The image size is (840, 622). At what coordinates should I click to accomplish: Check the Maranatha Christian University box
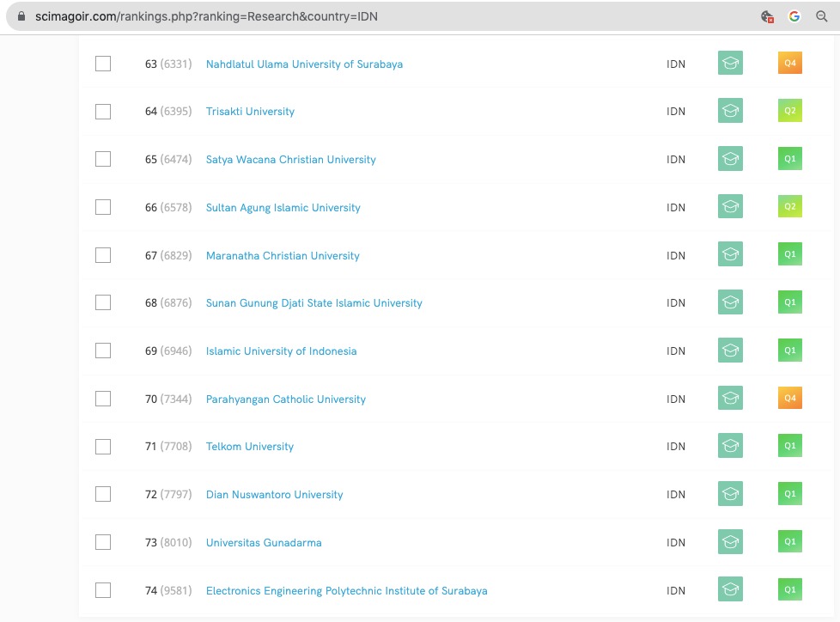click(103, 255)
